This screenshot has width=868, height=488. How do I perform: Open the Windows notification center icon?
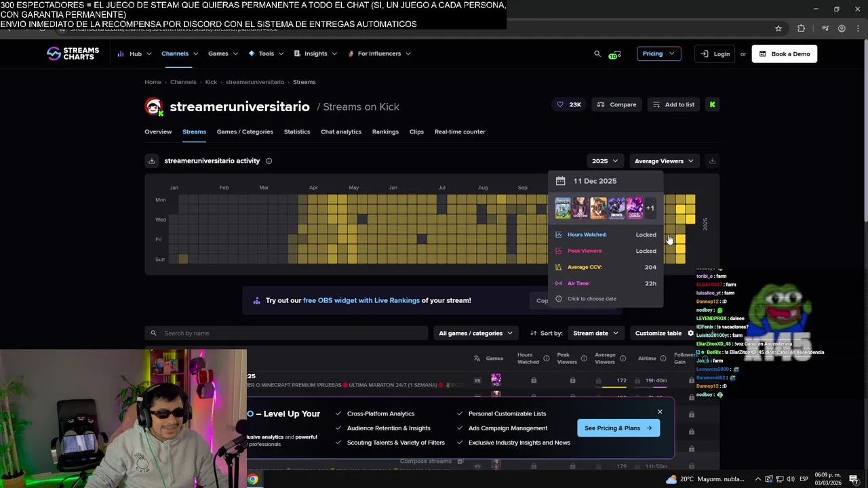(x=854, y=479)
